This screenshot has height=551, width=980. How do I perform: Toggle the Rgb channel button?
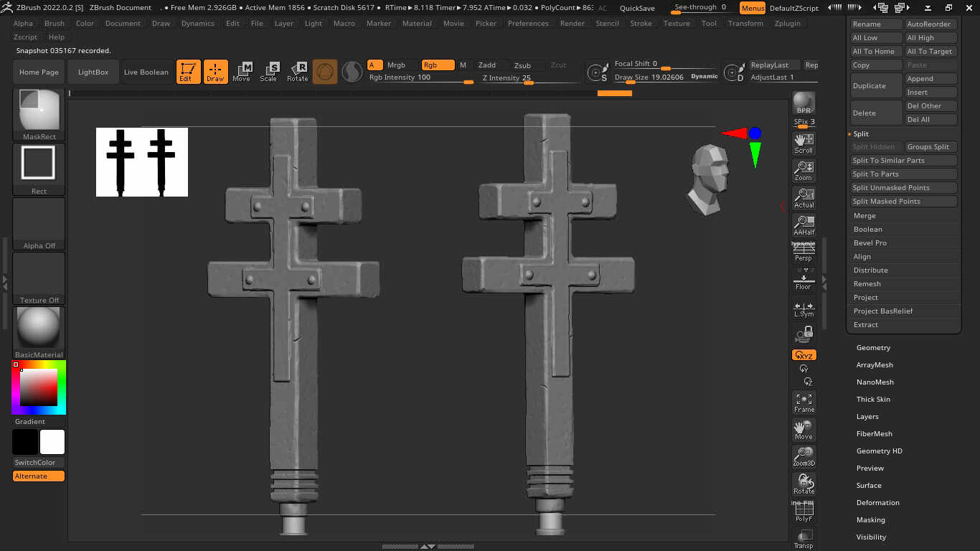coord(438,65)
